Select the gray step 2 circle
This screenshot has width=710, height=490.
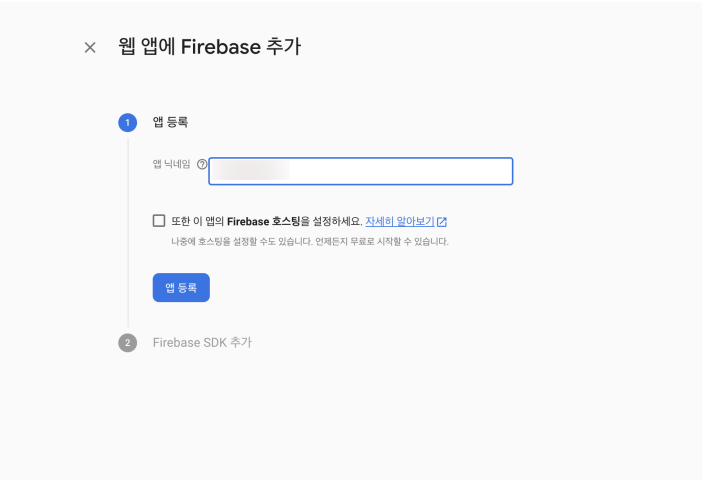[x=128, y=343]
